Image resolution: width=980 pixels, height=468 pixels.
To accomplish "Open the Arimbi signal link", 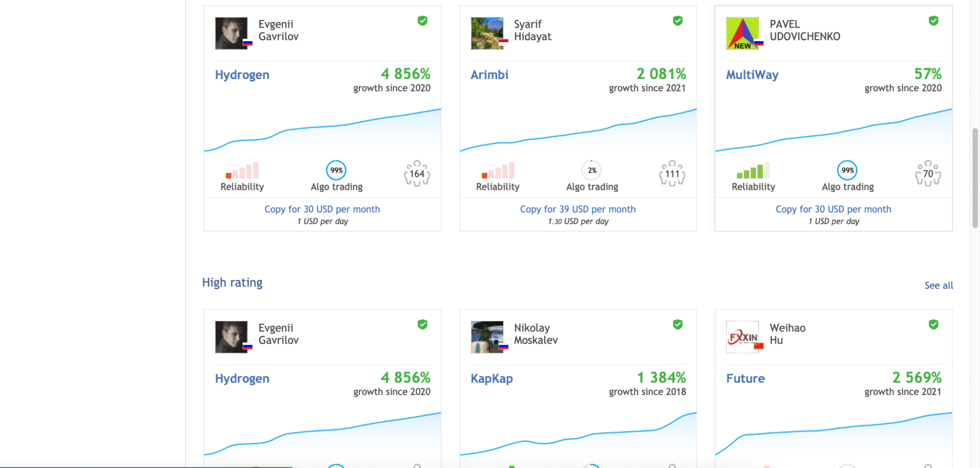I will click(489, 75).
